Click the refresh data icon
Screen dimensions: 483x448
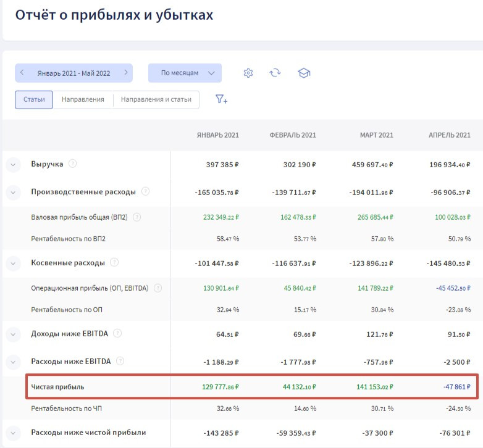click(275, 73)
